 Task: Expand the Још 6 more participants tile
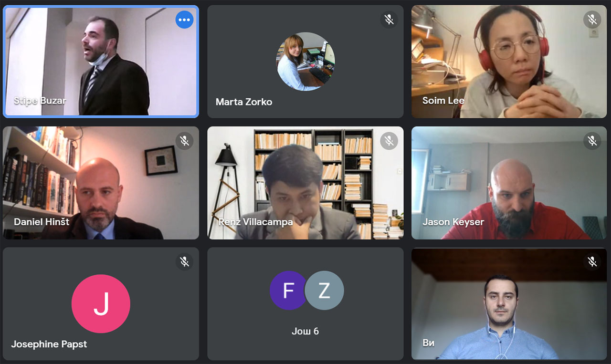tap(305, 304)
